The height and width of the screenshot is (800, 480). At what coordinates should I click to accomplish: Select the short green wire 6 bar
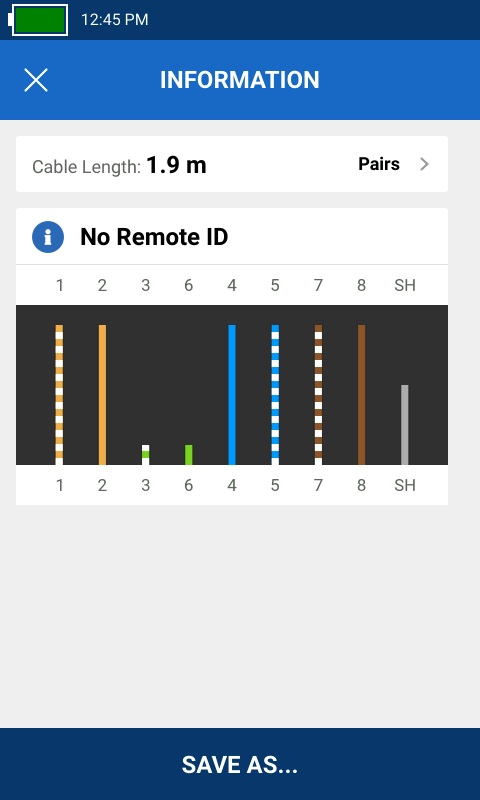[x=189, y=455]
